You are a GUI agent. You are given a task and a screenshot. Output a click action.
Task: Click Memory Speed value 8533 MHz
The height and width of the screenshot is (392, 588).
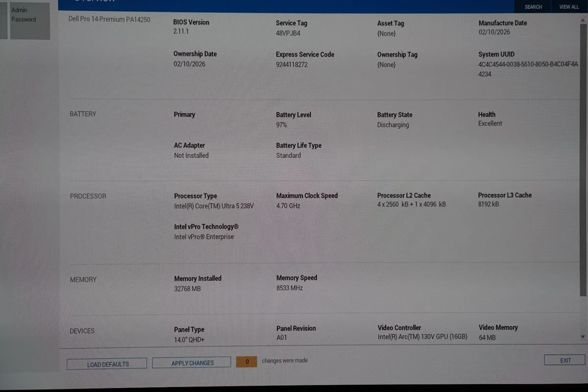point(290,288)
